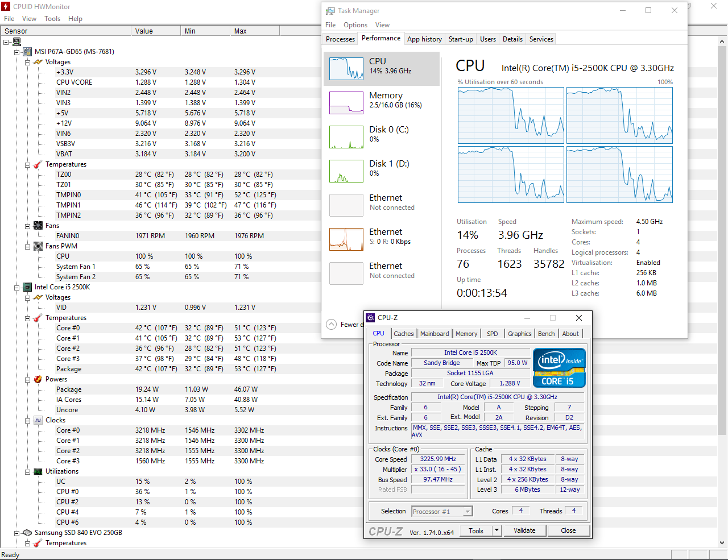Viewport: 728px width, 560px height.
Task: Select the CPU graph thumbnail in Task Manager
Action: [346, 69]
